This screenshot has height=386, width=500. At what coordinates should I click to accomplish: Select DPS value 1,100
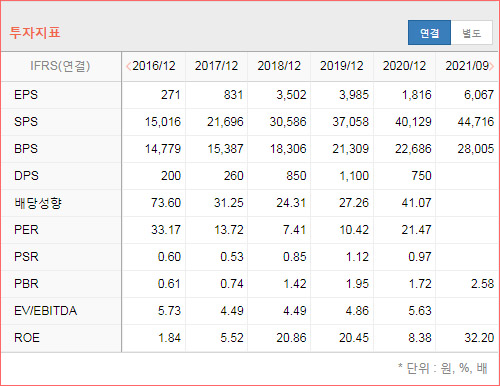[x=354, y=176]
